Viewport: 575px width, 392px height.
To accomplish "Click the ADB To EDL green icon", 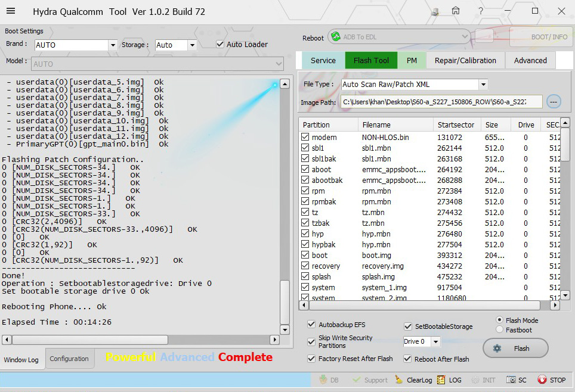I will pos(335,36).
